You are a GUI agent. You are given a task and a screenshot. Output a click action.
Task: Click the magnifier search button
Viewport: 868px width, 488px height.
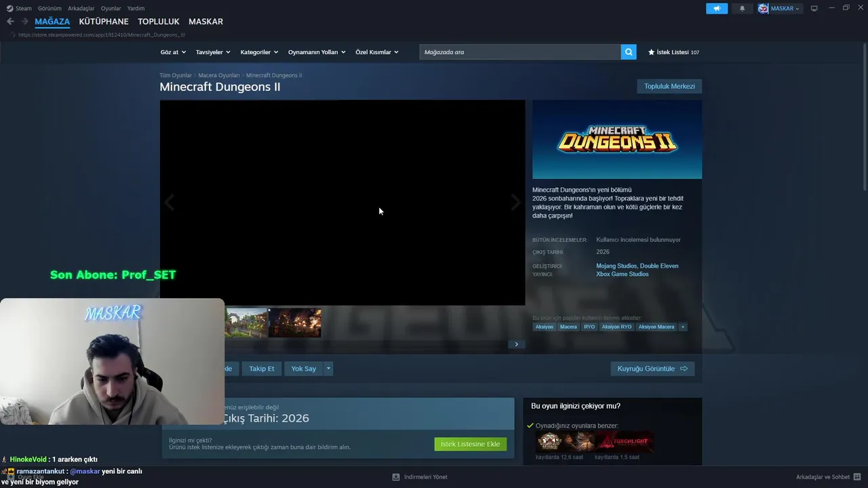pos(629,52)
